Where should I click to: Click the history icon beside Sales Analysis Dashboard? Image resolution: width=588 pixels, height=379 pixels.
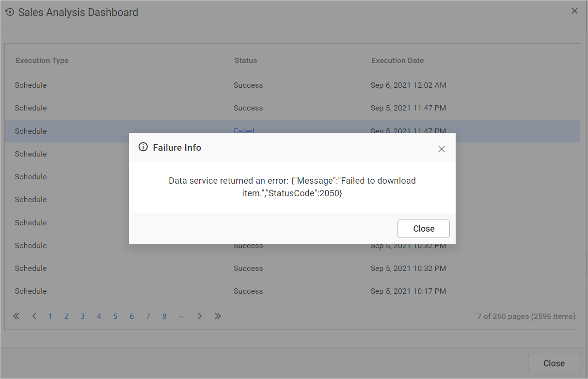pyautogui.click(x=9, y=12)
